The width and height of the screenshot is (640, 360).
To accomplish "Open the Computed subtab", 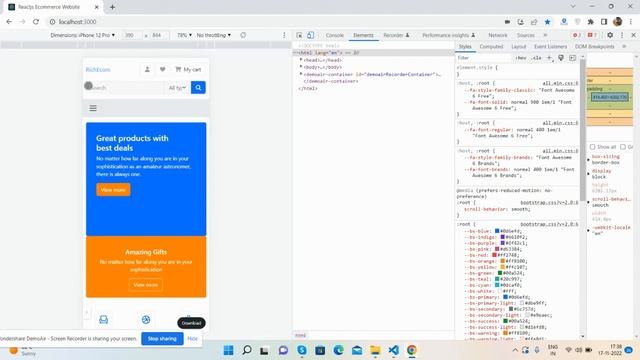I will 491,47.
